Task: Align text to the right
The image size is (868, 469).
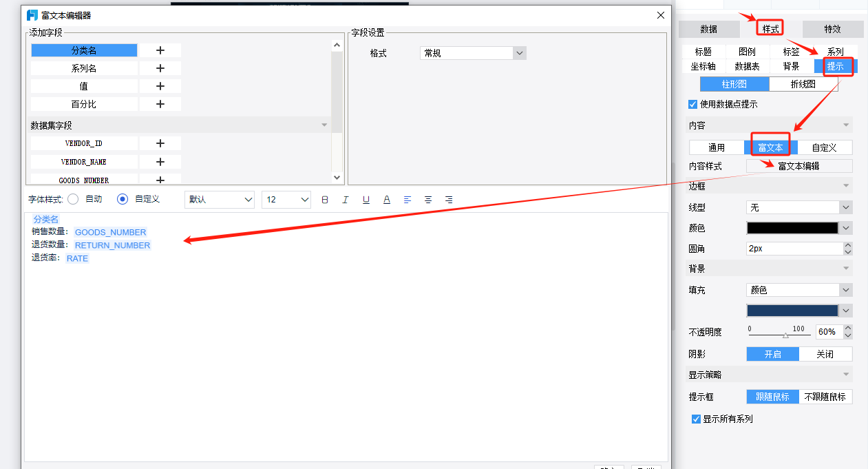Action: pyautogui.click(x=449, y=200)
